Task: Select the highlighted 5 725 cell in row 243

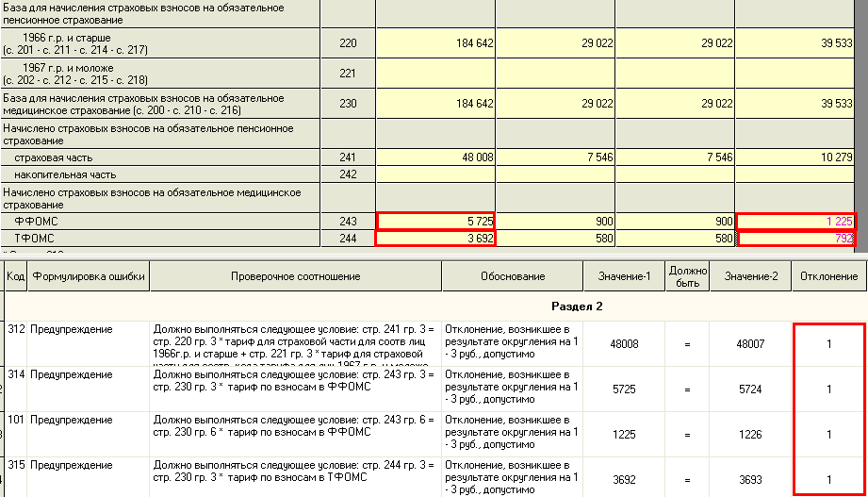Action: tap(435, 221)
